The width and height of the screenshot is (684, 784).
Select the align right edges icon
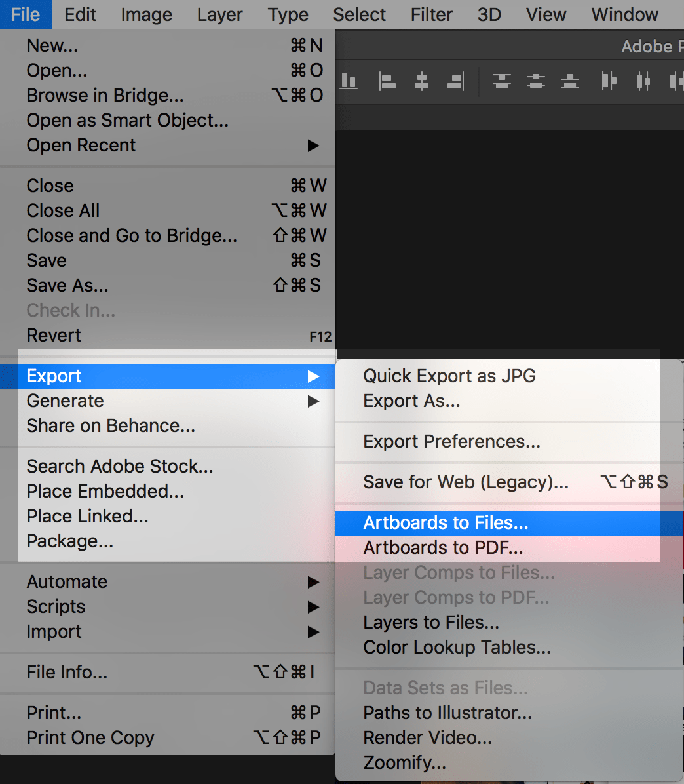(455, 81)
